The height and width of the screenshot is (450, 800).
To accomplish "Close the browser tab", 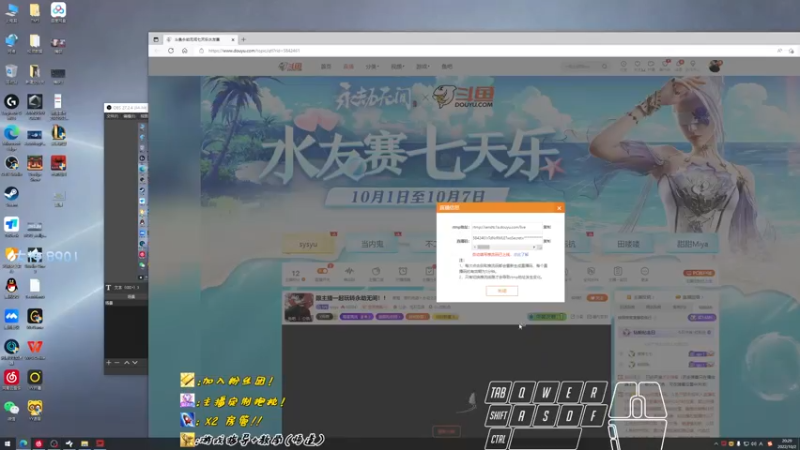I will point(233,39).
